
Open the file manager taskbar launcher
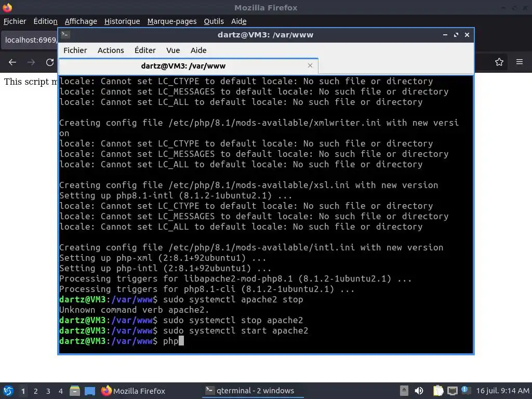(x=75, y=391)
